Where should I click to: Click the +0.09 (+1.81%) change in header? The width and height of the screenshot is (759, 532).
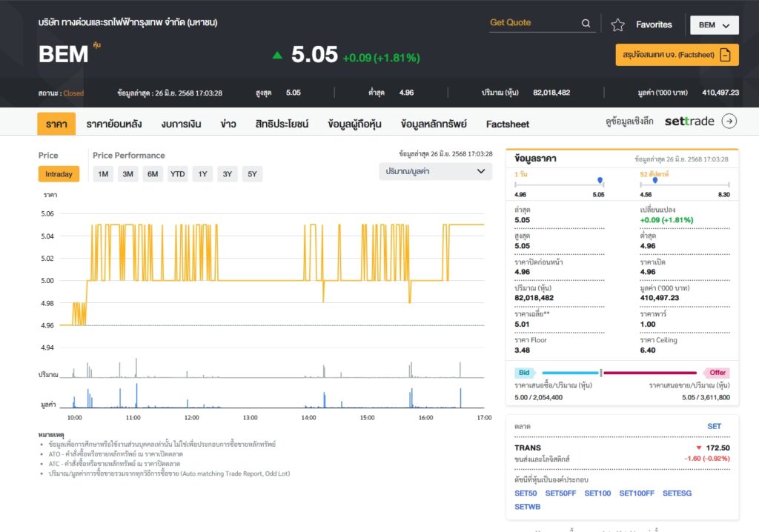[x=381, y=58]
